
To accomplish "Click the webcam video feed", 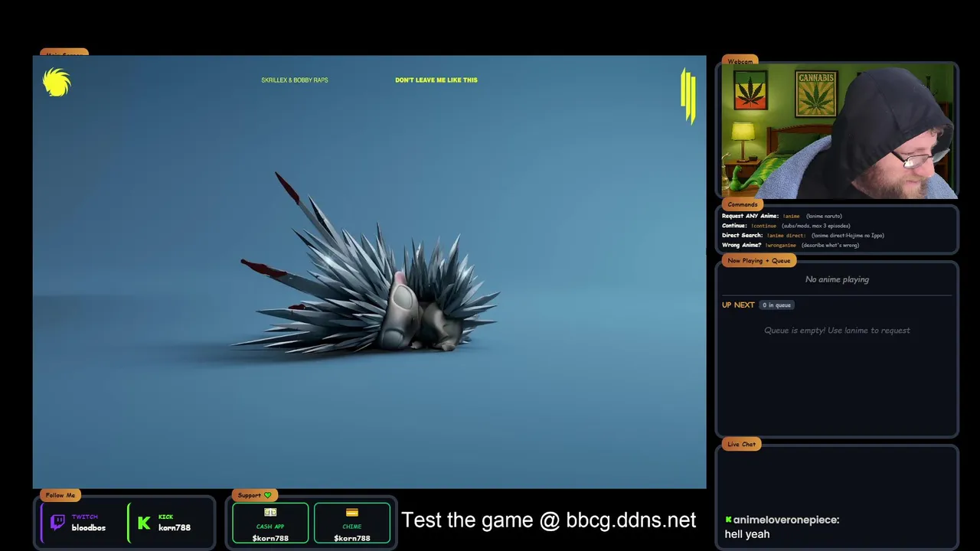I will point(838,132).
